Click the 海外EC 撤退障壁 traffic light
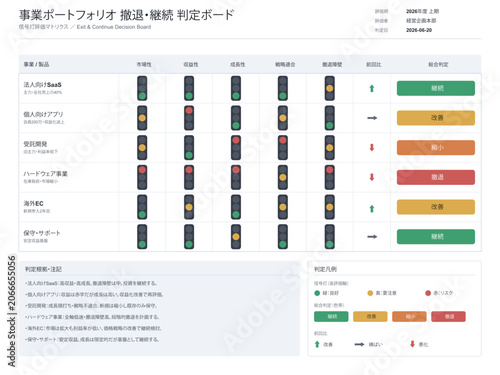The image size is (500, 375). (330, 207)
